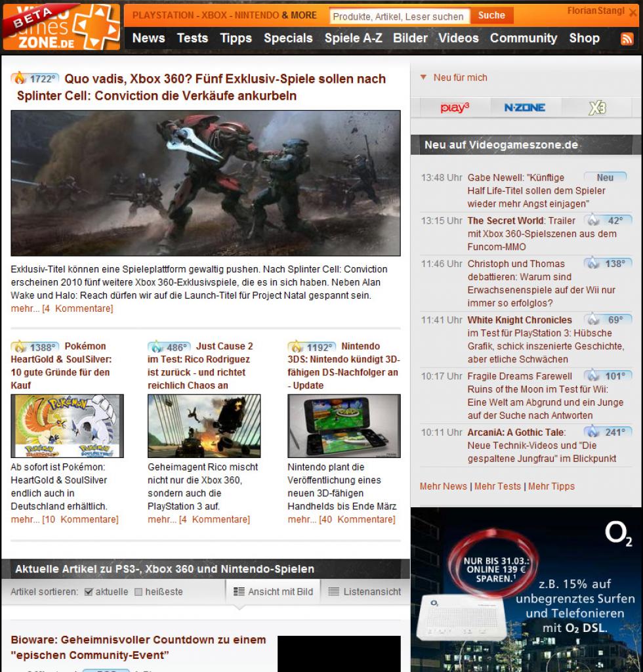Screen dimensions: 643x672
Task: Open the Pokémon HeartGold & SoulSilver headline
Action: pyautogui.click(x=61, y=366)
